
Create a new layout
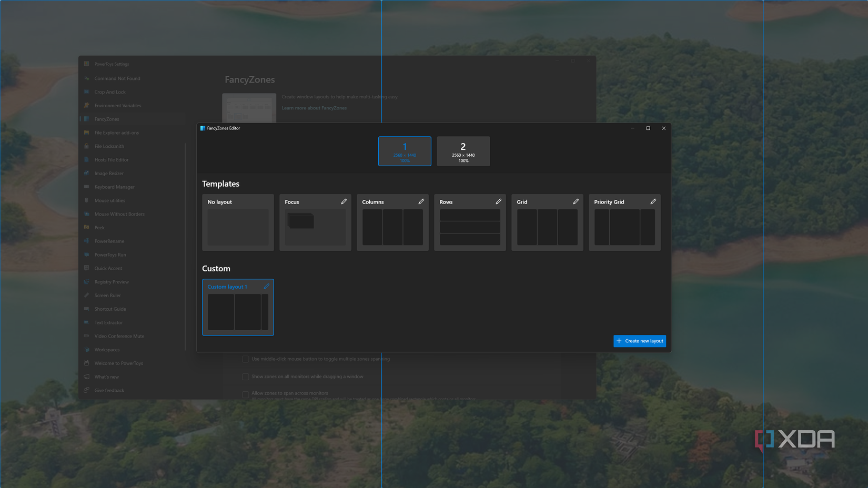tap(639, 341)
